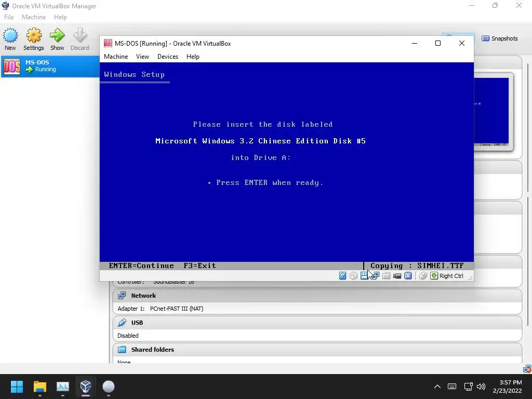This screenshot has height=399, width=532.
Task: Click the USB section header
Action: (317, 323)
